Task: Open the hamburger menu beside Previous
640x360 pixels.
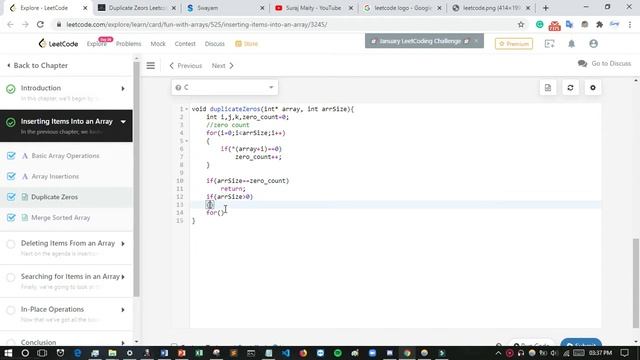Action: click(x=151, y=66)
